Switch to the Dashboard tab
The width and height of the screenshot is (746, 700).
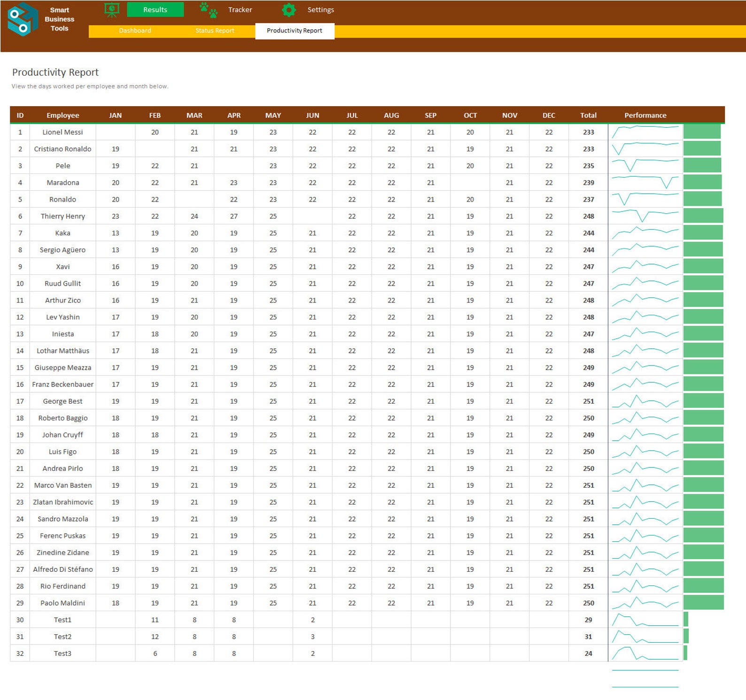(135, 31)
